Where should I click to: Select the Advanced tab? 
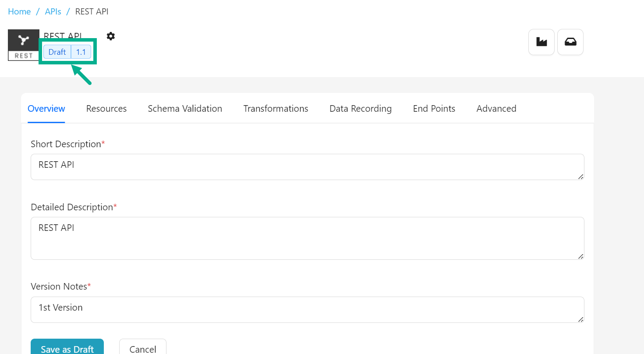coord(496,109)
